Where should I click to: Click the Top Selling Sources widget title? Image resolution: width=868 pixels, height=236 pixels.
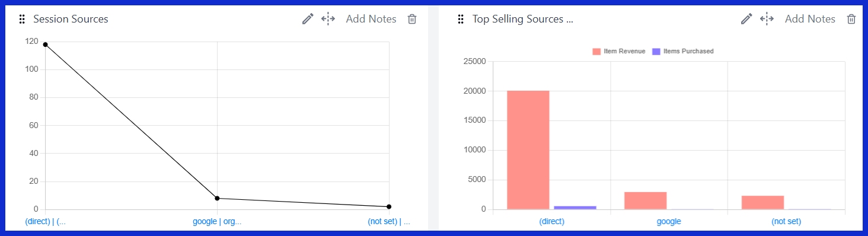pyautogui.click(x=522, y=19)
